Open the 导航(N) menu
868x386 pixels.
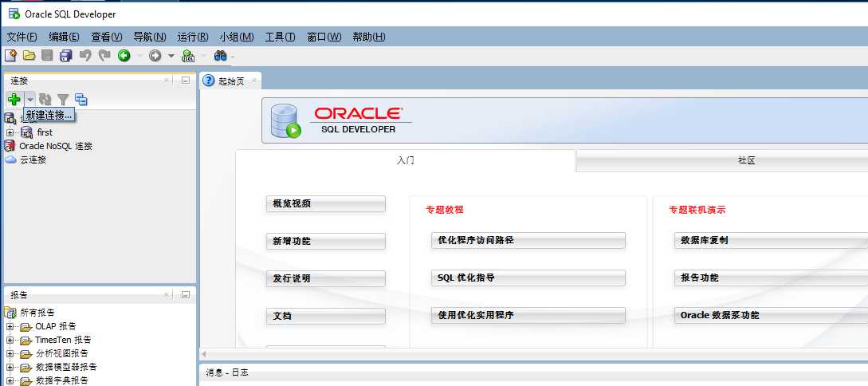coord(150,37)
